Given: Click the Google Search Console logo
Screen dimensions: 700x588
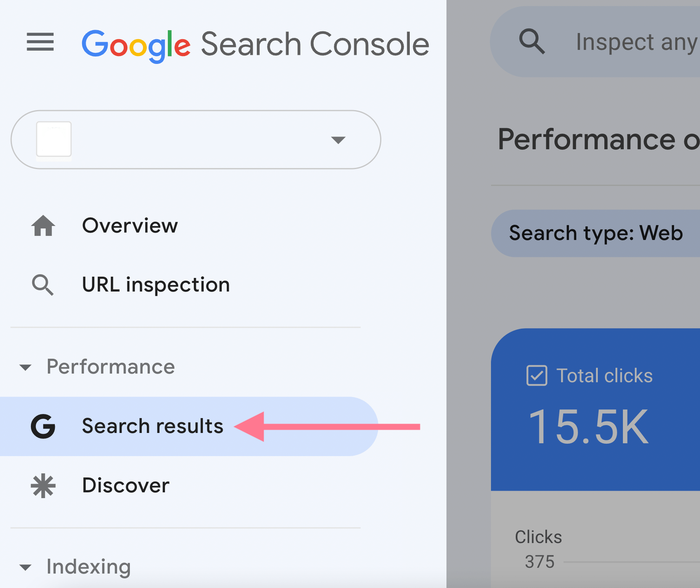Looking at the screenshot, I should pyautogui.click(x=256, y=45).
